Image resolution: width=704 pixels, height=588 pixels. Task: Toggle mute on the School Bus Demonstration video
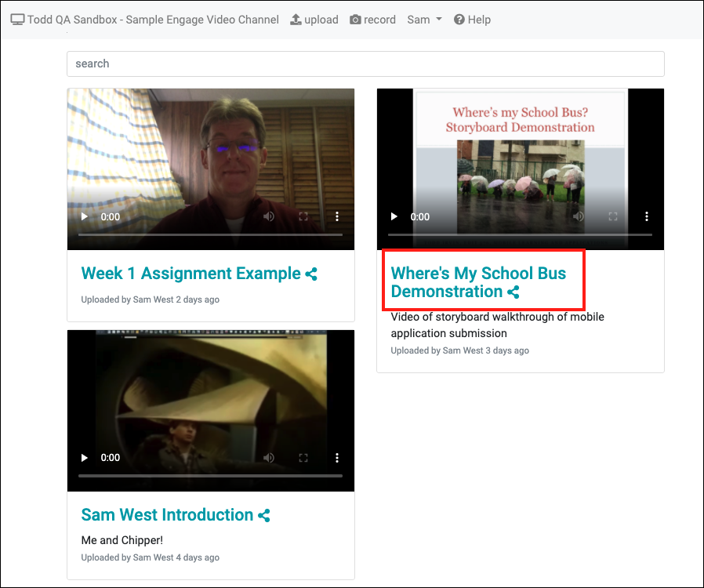pos(579,216)
